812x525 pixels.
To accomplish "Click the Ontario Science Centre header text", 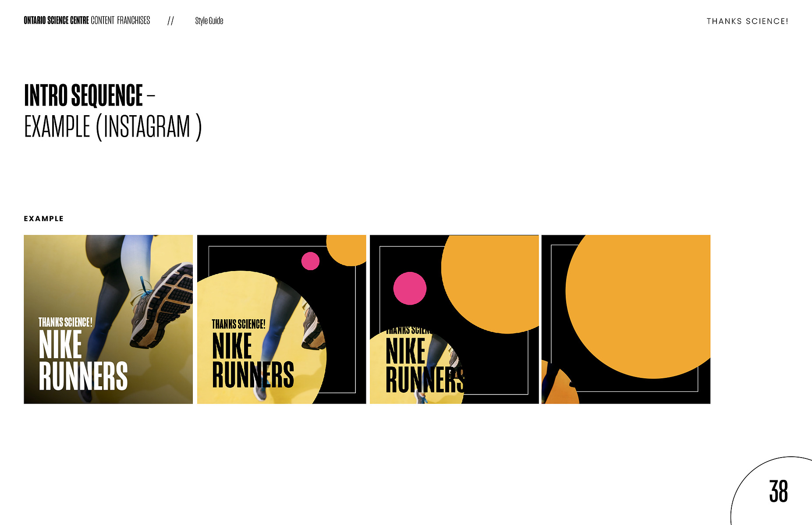I will pyautogui.click(x=56, y=21).
